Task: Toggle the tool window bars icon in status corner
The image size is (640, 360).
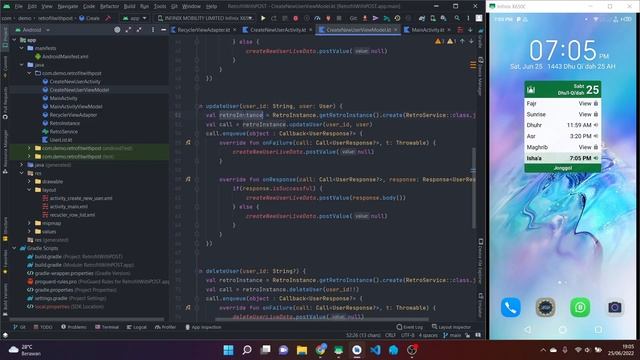Action: point(5,335)
